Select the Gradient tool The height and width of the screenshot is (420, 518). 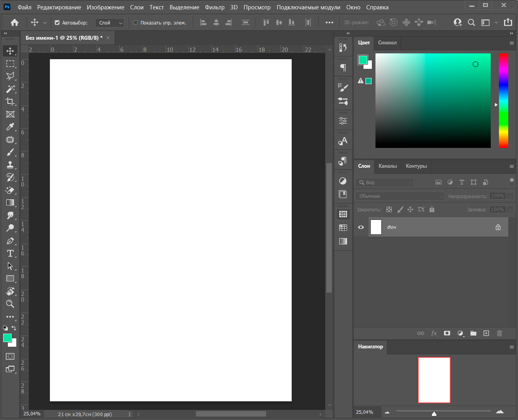coord(10,203)
